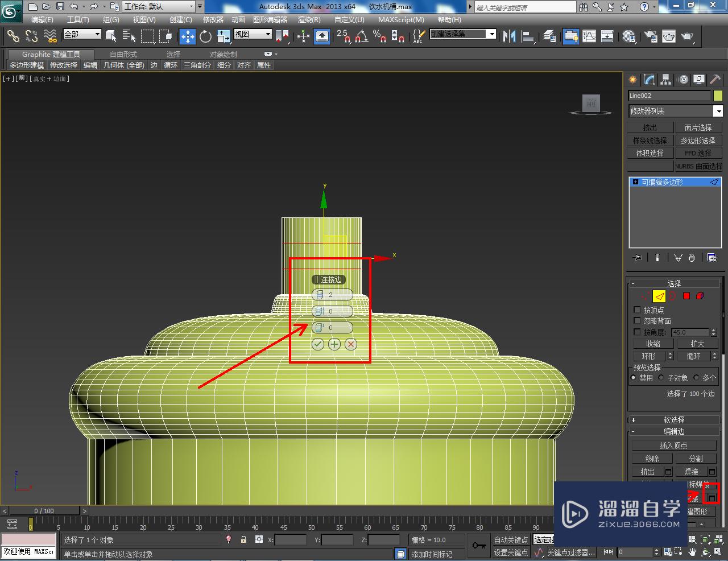Switch to 自由形式 ribbon tab
The width and height of the screenshot is (728, 561).
[123, 55]
